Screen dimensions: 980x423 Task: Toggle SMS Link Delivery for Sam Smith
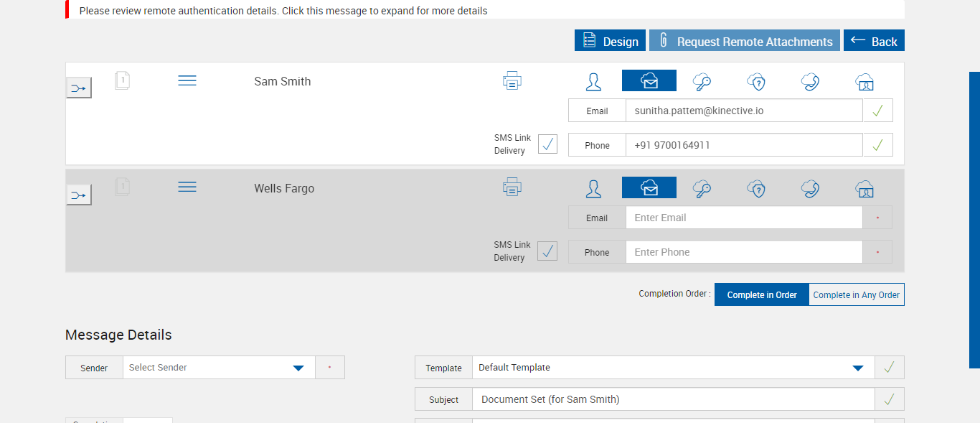click(x=547, y=144)
